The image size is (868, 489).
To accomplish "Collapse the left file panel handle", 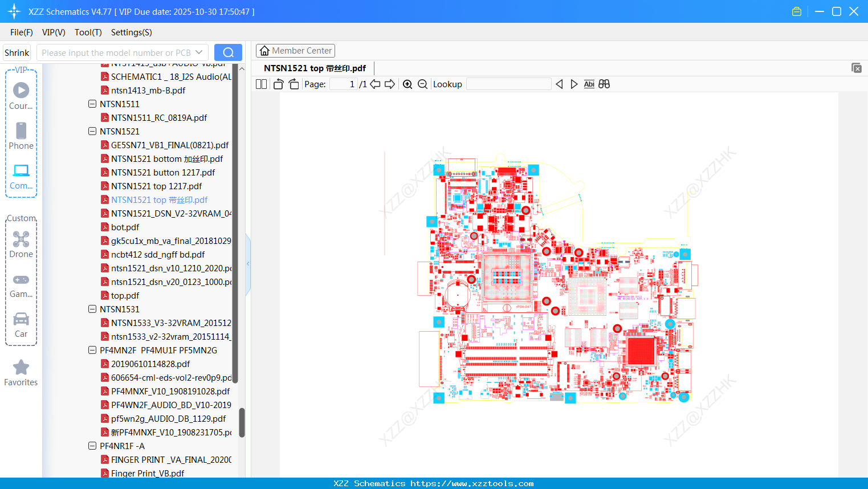I will [248, 264].
